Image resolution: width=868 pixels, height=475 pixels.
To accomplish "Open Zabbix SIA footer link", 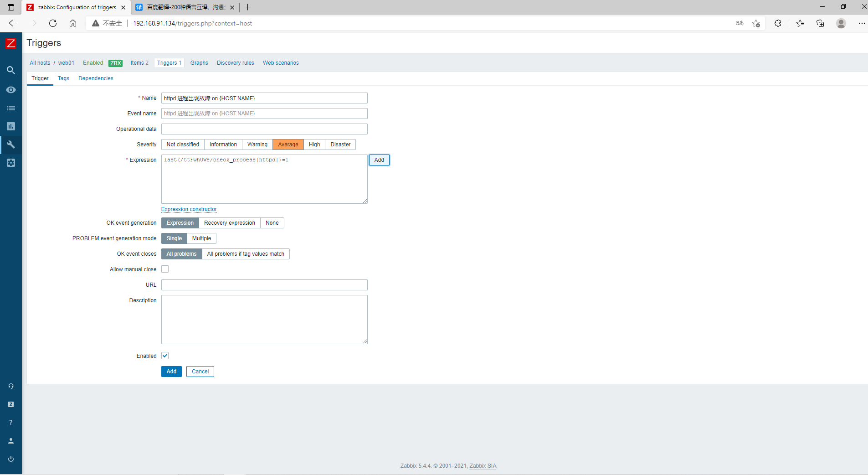I will coord(483,466).
